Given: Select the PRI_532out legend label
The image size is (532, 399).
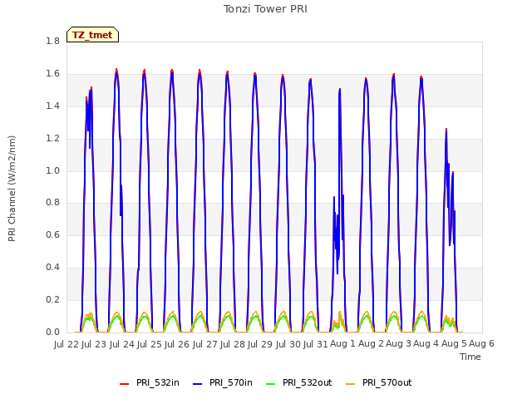Looking at the screenshot, I should (308, 382).
